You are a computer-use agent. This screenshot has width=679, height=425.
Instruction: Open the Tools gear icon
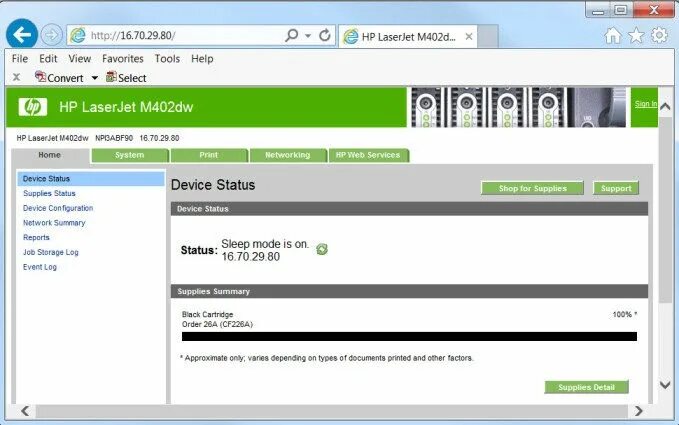(659, 35)
